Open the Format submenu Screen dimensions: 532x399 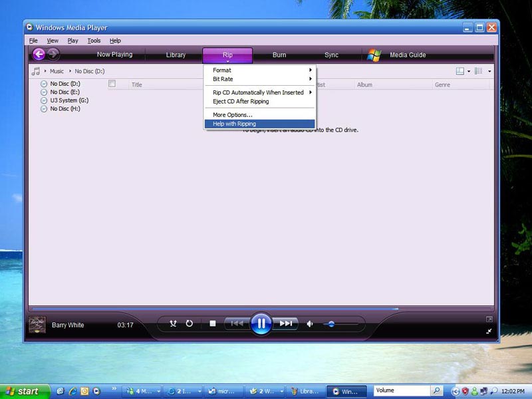tap(259, 70)
